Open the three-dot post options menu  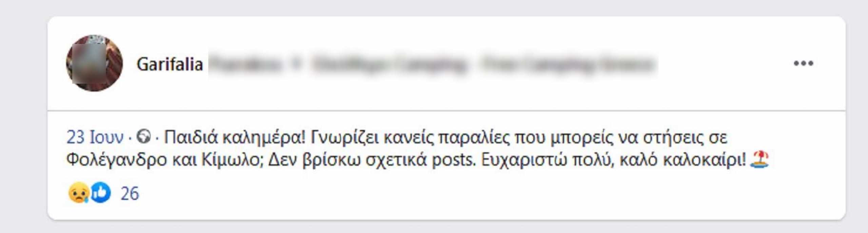803,63
